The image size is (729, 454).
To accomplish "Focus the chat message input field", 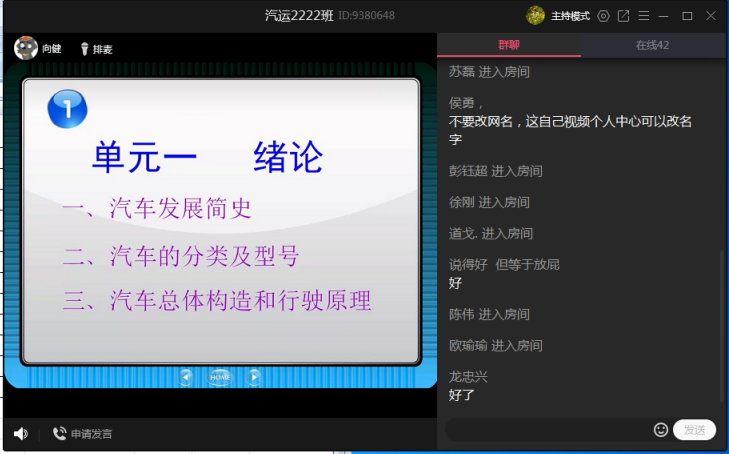I will [x=549, y=430].
